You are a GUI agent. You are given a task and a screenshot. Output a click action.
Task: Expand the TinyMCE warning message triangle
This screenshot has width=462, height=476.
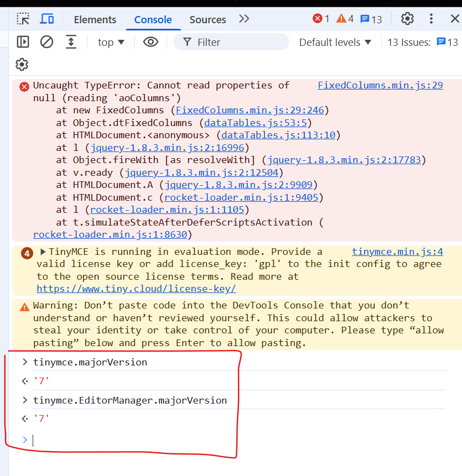[43, 252]
